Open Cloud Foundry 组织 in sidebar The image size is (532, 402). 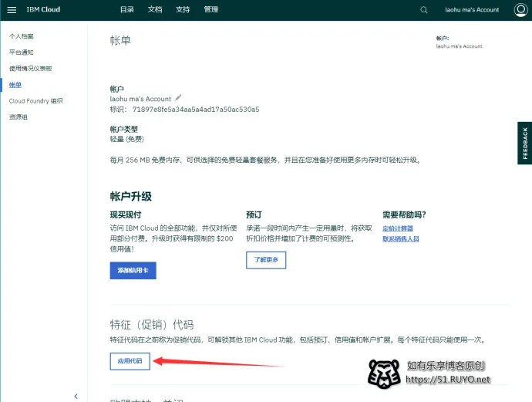point(36,101)
